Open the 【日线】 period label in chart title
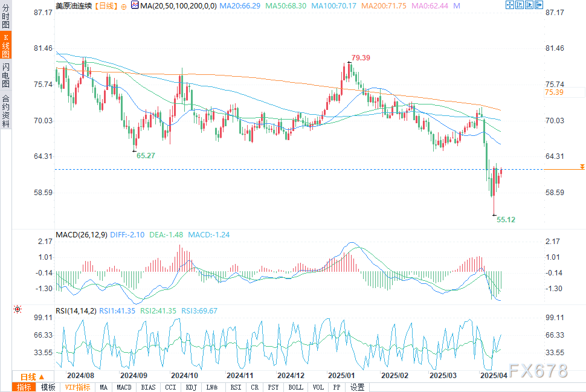 pos(106,5)
